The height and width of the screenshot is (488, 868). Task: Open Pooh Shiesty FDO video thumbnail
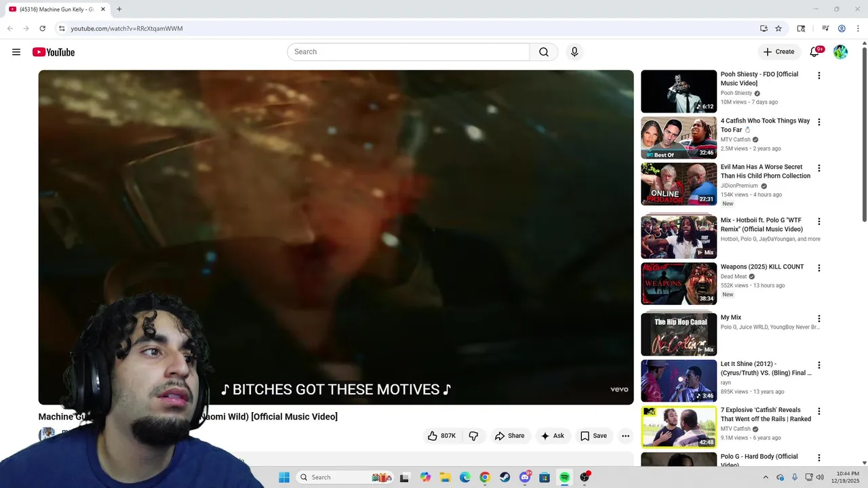pyautogui.click(x=679, y=91)
